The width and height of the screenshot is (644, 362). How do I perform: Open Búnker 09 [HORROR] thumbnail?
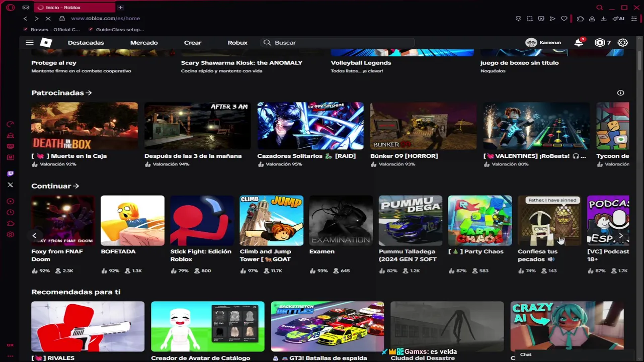click(423, 126)
